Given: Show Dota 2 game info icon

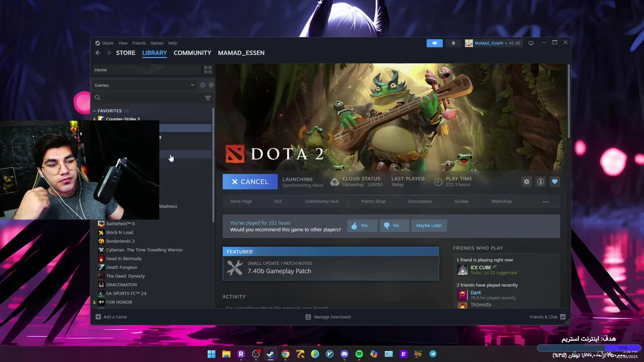Looking at the screenshot, I should 540,182.
